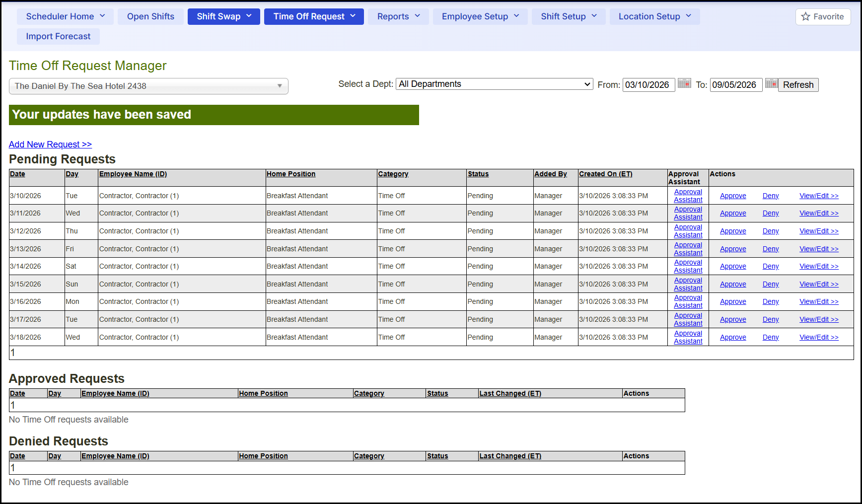The height and width of the screenshot is (504, 862).
Task: Expand the Scheduler Home menu
Action: pos(65,17)
